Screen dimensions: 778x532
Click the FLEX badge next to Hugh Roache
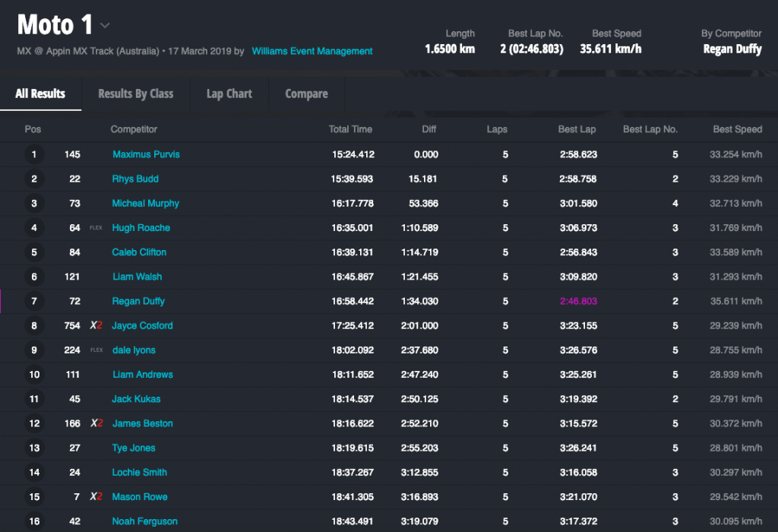click(x=96, y=227)
